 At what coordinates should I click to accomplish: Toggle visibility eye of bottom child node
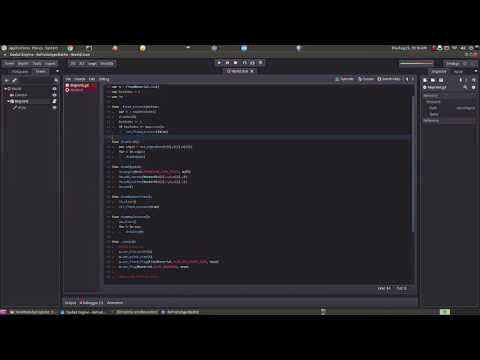coord(54,108)
